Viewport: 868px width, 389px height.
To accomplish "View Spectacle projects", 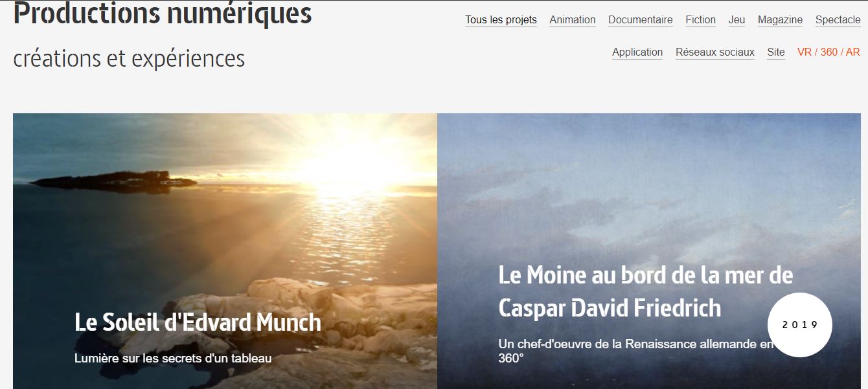I will (x=838, y=20).
